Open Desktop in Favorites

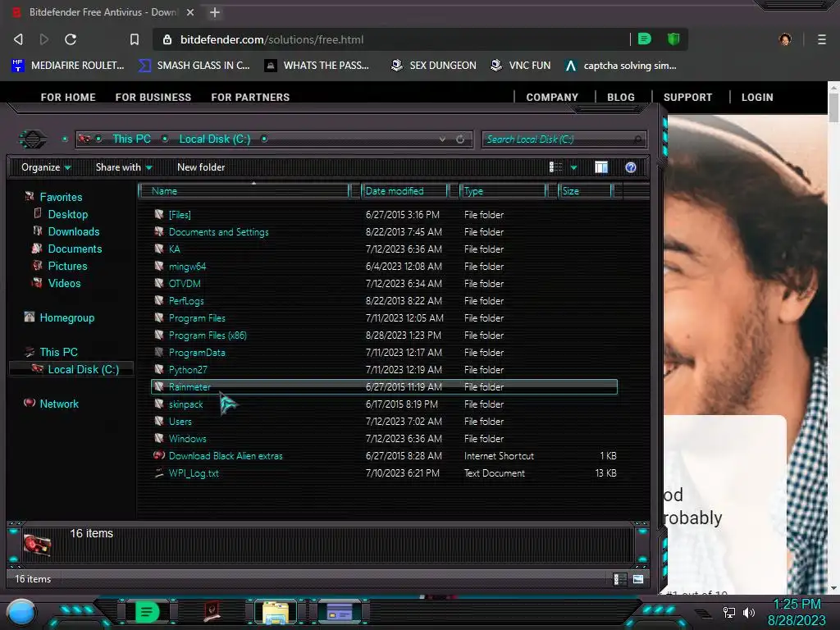[68, 214]
